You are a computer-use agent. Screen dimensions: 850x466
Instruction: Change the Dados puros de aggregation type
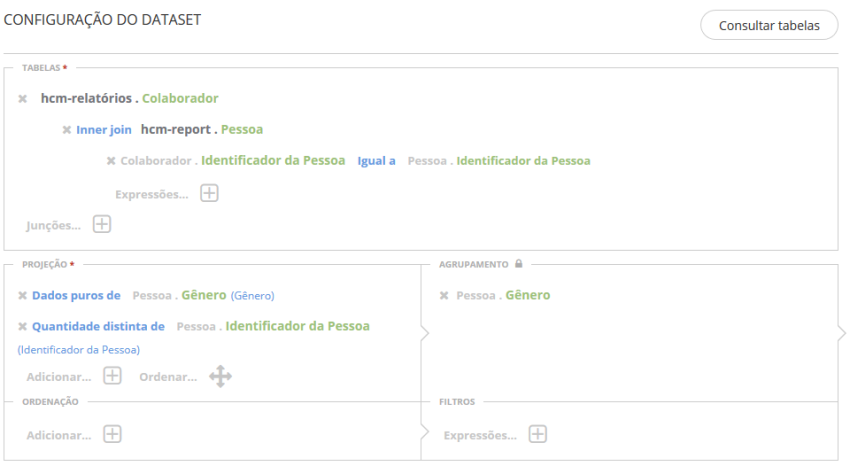76,296
